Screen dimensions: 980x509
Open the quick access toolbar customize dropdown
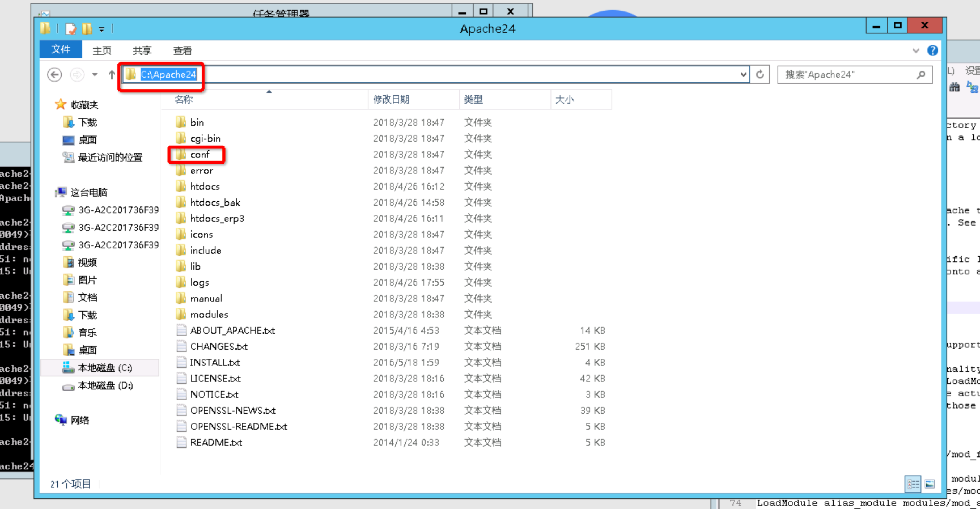coord(101,29)
